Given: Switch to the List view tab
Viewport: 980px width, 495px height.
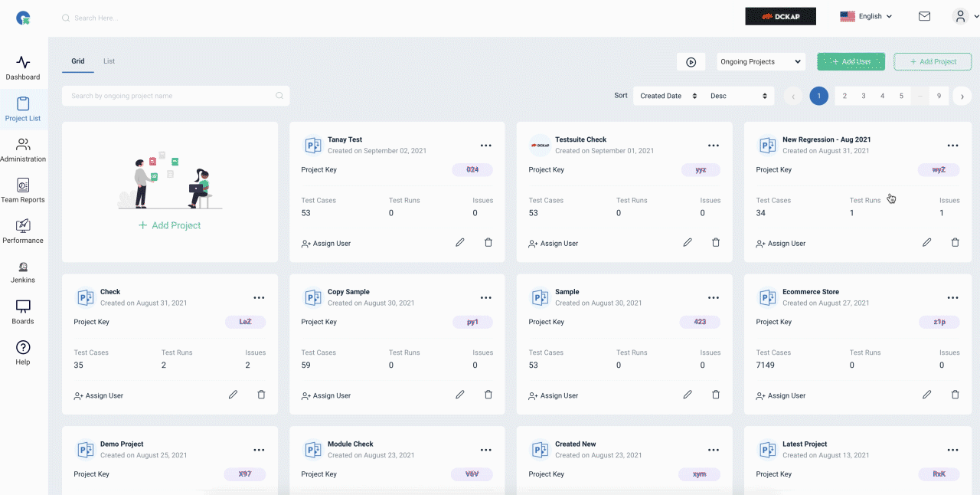Looking at the screenshot, I should pyautogui.click(x=109, y=61).
